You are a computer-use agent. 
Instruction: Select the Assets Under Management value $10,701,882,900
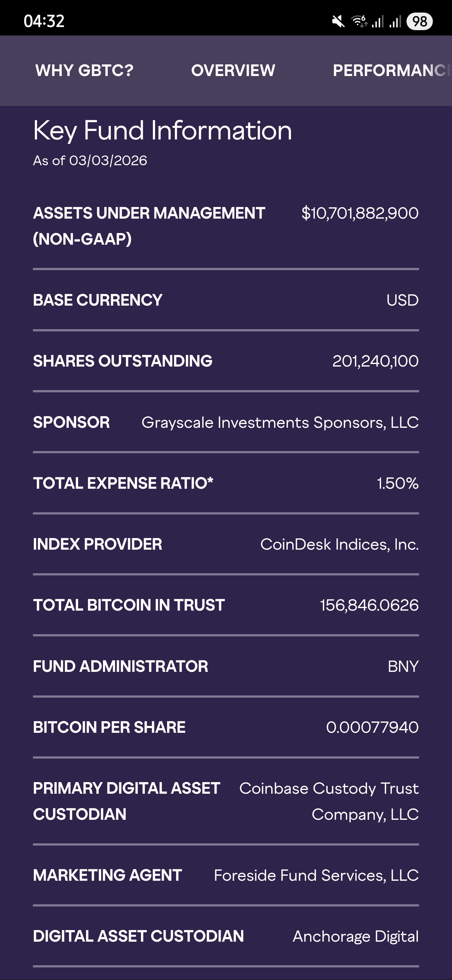(360, 213)
